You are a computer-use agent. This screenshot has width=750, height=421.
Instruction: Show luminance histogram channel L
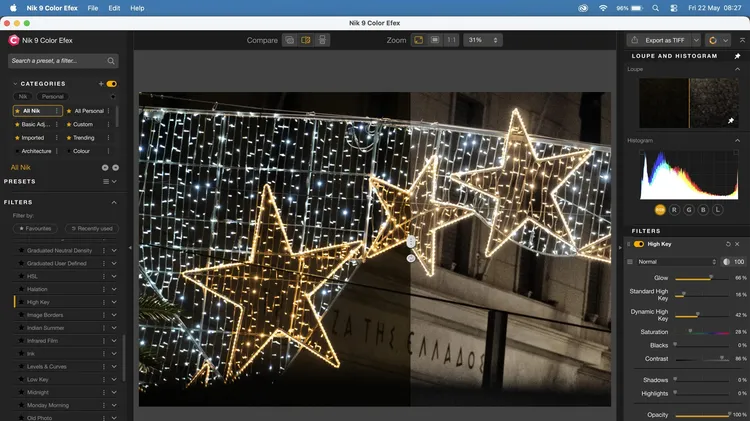(717, 210)
